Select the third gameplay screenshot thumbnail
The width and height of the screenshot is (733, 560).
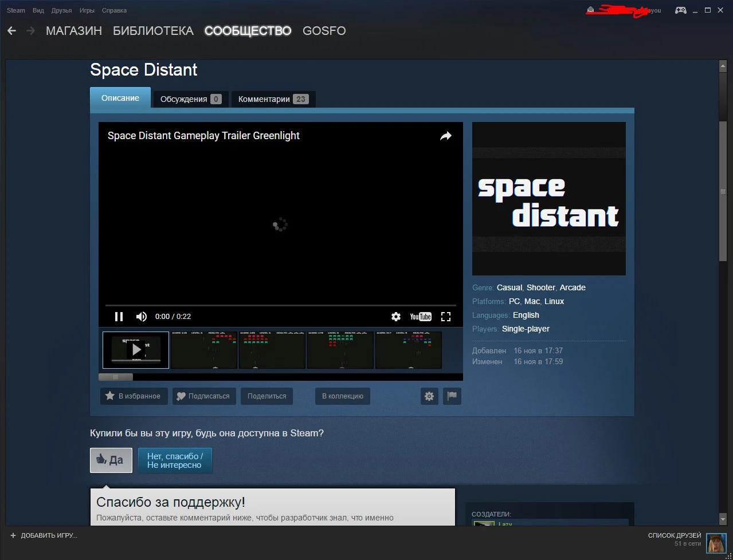[340, 349]
